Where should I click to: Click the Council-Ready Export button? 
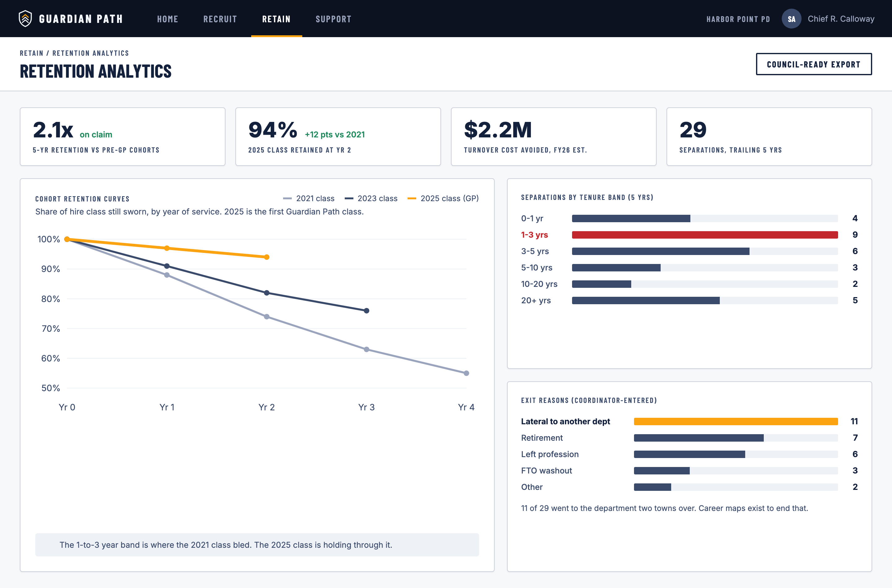[x=813, y=64]
